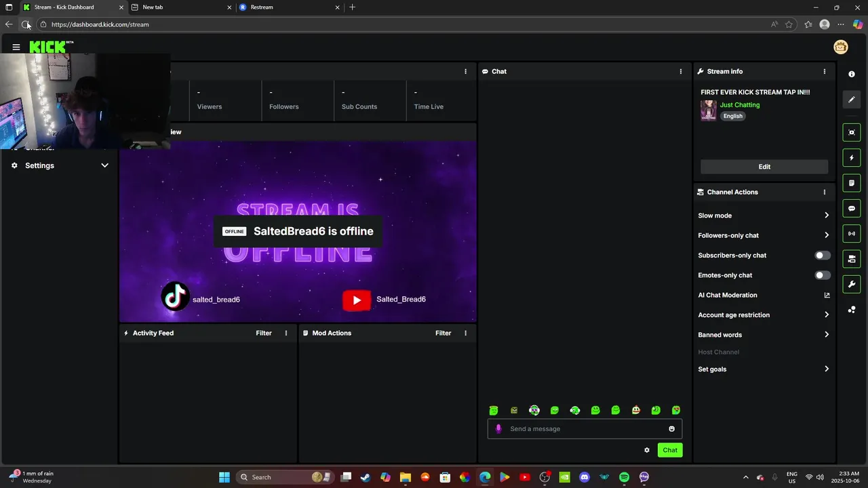Open Activity Feed three-dot menu
Image resolution: width=868 pixels, height=488 pixels.
point(286,333)
